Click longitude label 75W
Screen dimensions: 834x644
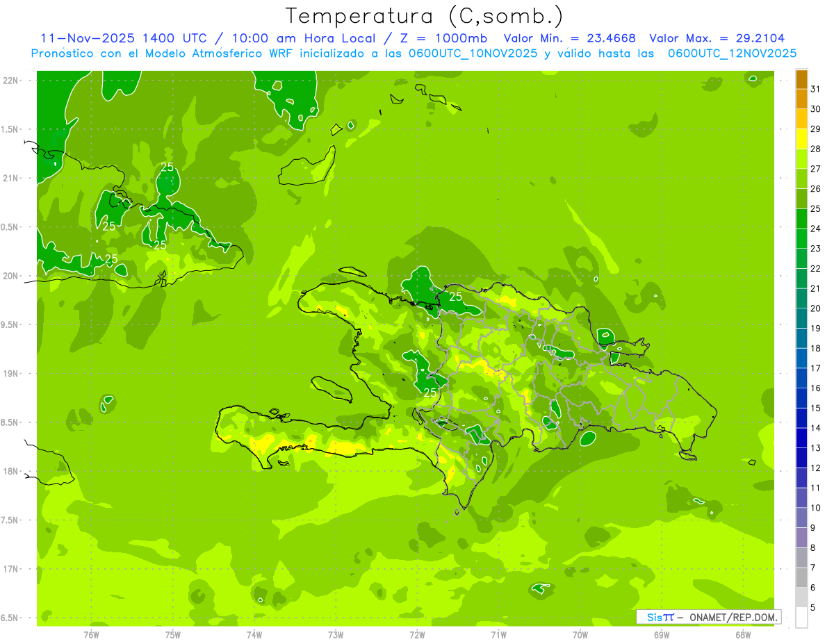click(x=172, y=635)
